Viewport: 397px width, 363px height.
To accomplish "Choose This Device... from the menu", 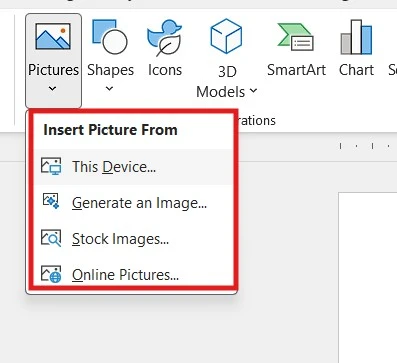I will 133,167.
